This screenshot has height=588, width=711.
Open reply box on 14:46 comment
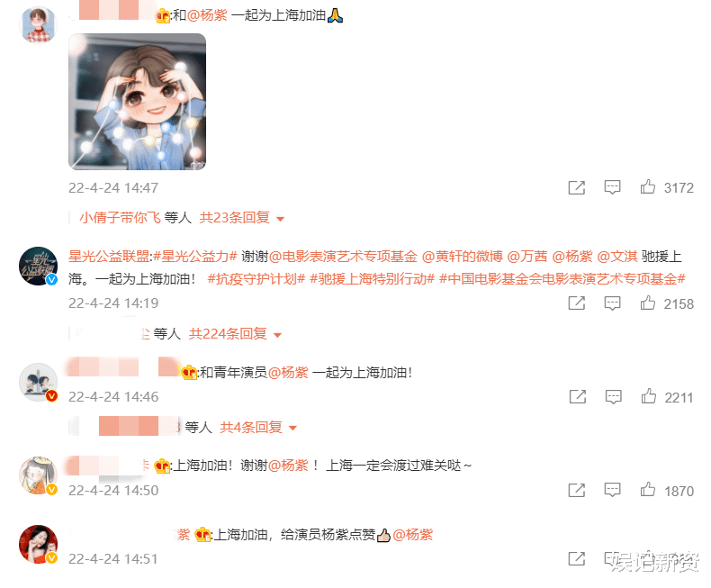(x=613, y=397)
